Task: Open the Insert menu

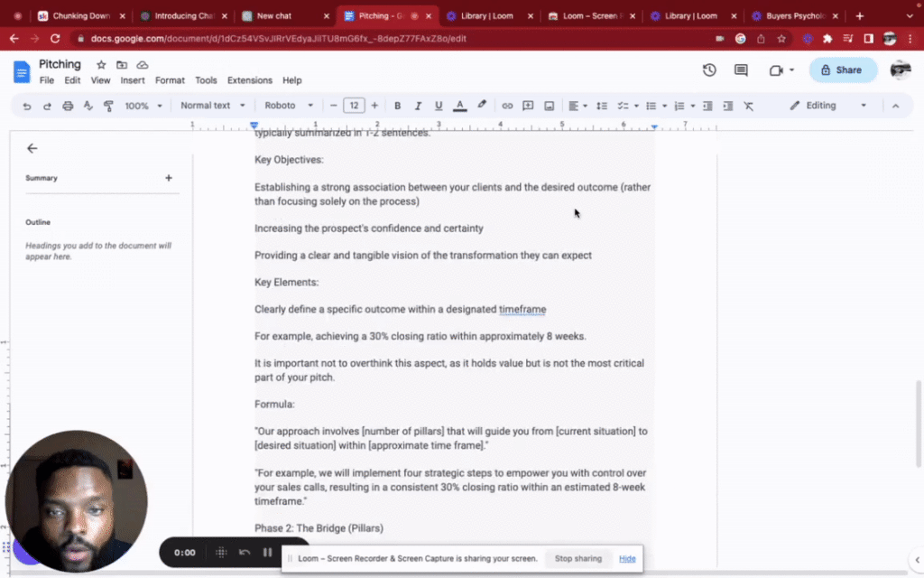Action: pos(133,80)
